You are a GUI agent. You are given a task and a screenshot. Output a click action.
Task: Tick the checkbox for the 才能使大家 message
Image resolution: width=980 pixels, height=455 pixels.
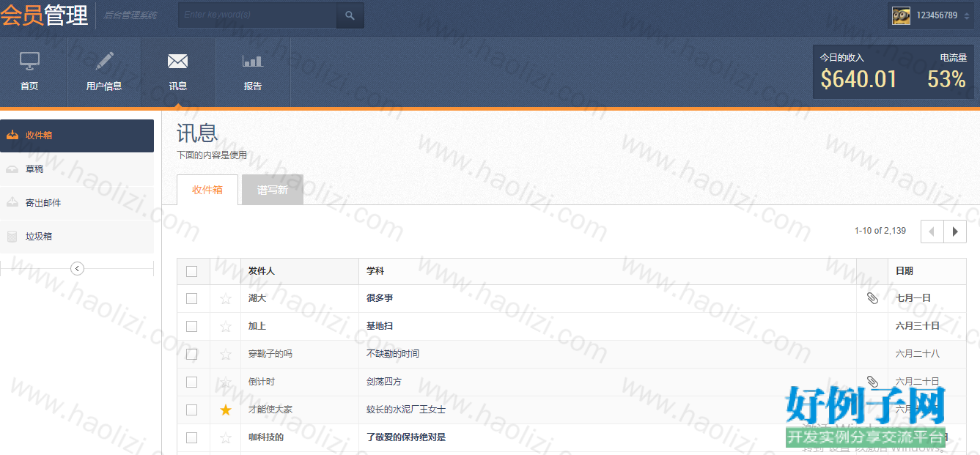(192, 410)
